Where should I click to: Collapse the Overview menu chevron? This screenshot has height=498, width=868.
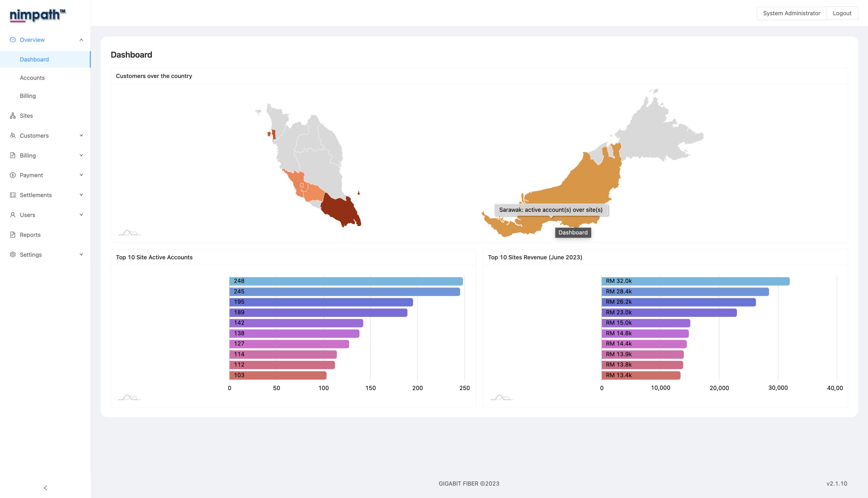pyautogui.click(x=81, y=40)
